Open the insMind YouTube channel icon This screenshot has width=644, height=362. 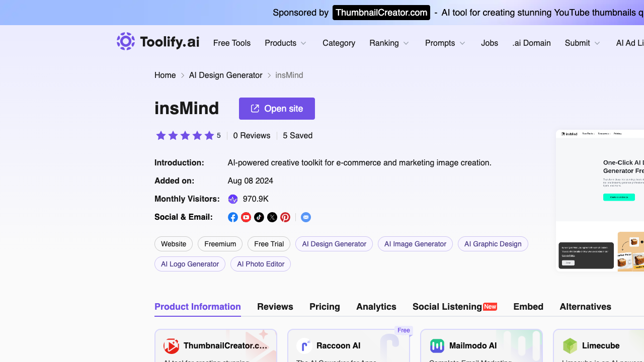point(246,217)
